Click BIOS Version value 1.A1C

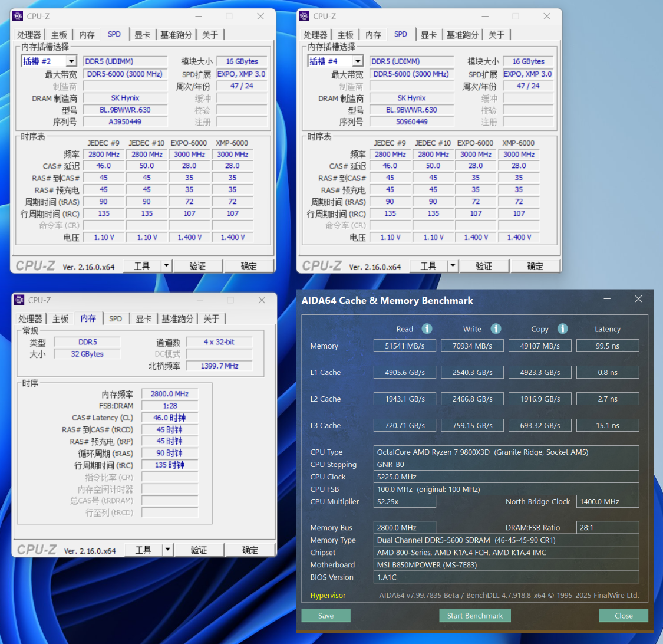pos(506,577)
